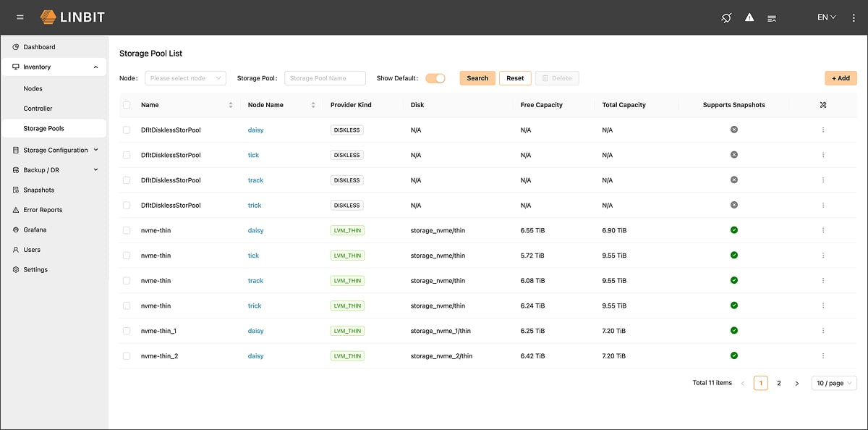
Task: Open column settings via crossed-tools icon in table header
Action: pyautogui.click(x=823, y=105)
